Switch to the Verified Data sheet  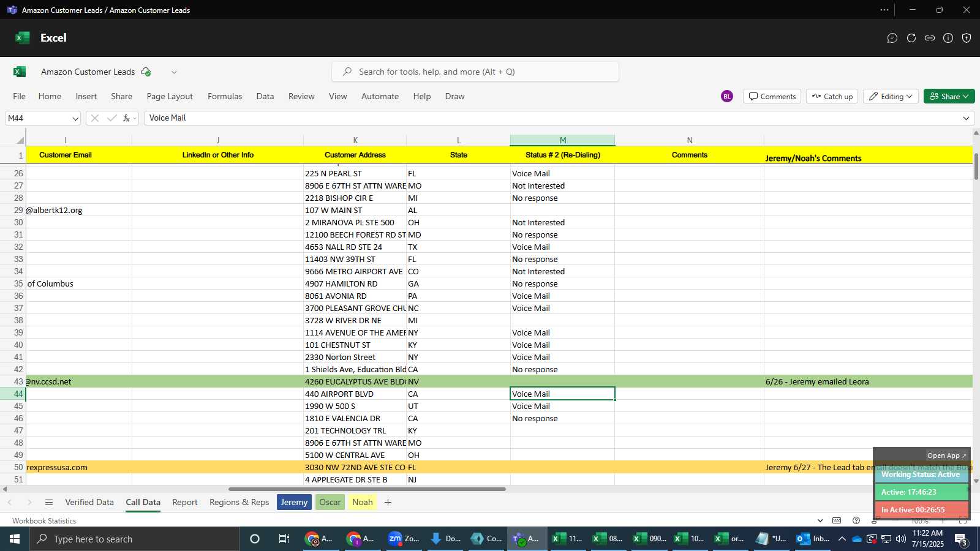pyautogui.click(x=89, y=503)
